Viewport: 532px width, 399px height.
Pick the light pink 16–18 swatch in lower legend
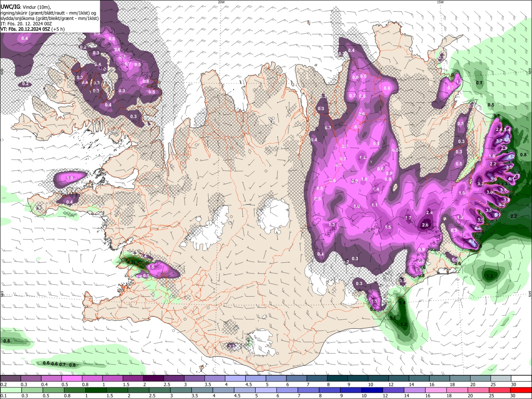436,390
